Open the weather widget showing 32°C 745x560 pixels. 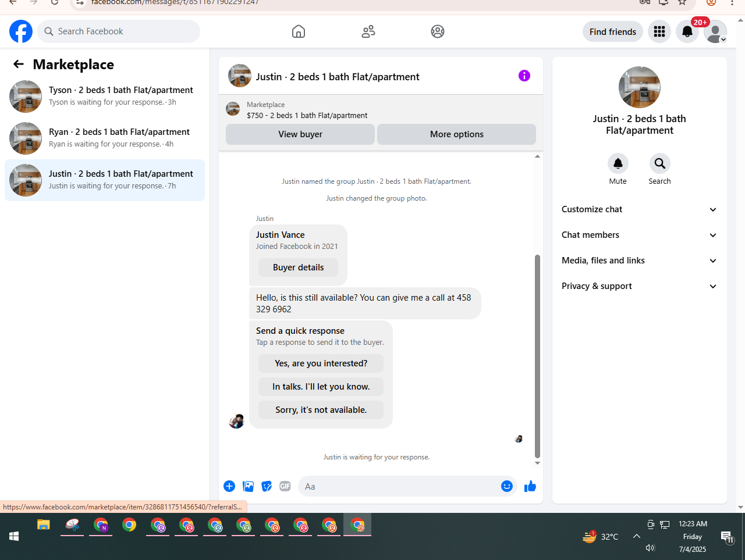click(600, 536)
